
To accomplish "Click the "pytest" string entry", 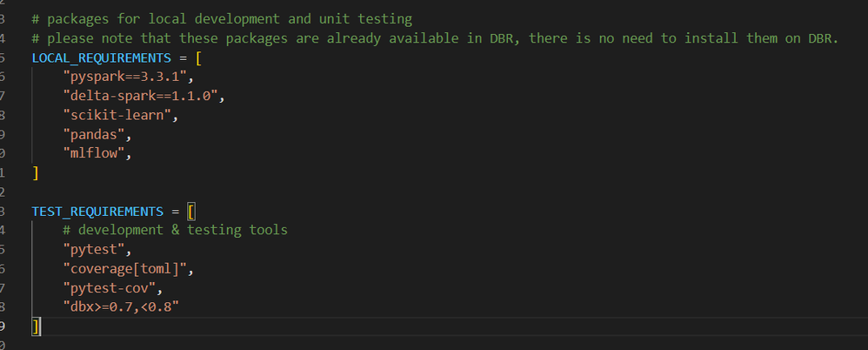I will coord(94,250).
